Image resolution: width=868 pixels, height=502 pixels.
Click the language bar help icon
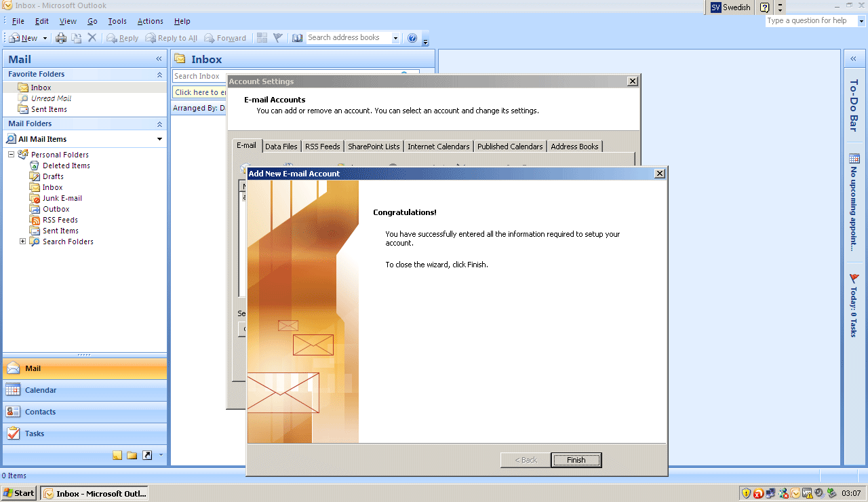765,7
